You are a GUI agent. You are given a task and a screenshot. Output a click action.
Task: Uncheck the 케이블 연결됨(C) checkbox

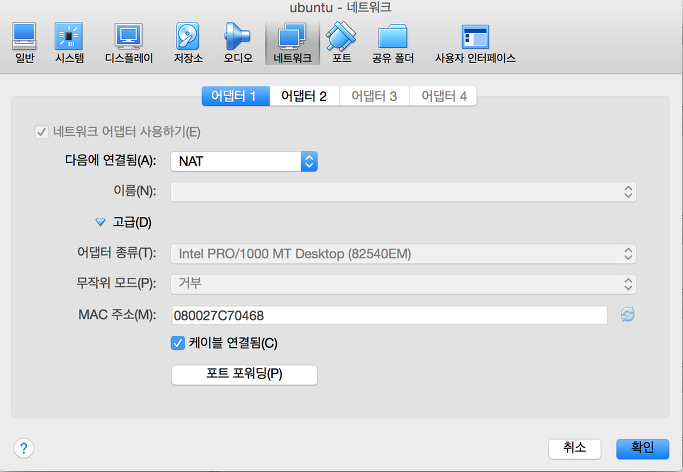tap(178, 343)
